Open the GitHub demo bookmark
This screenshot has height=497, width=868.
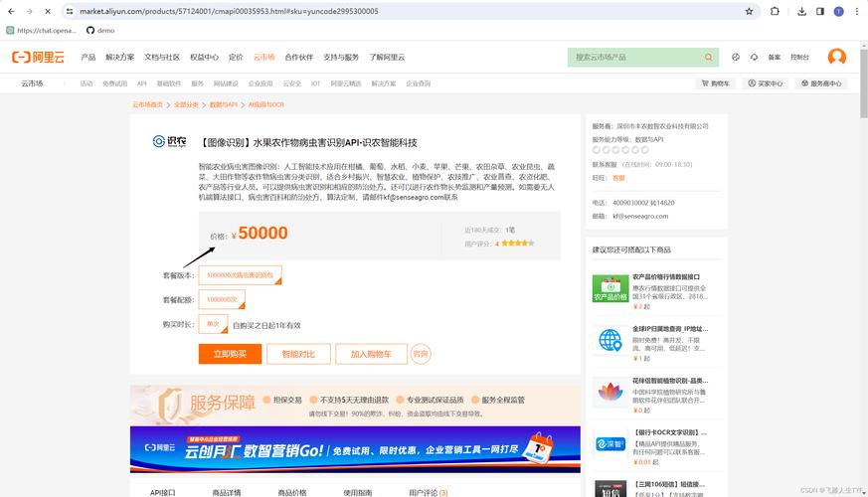(100, 31)
